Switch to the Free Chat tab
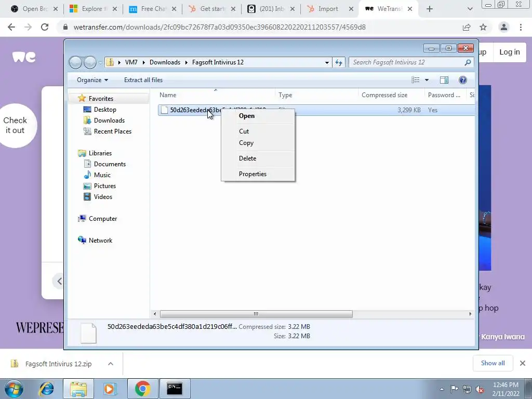Viewport: 532px width, 399px height. [153, 9]
